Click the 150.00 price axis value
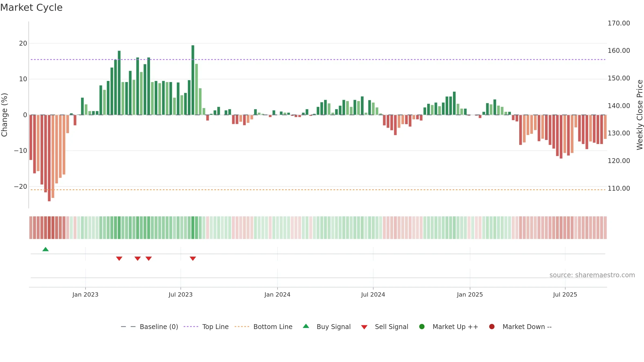Image resolution: width=644 pixels, height=362 pixels. coord(619,78)
